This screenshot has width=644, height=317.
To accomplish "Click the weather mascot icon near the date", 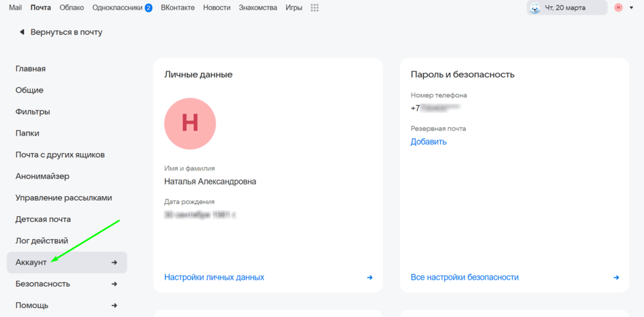I will coord(535,8).
